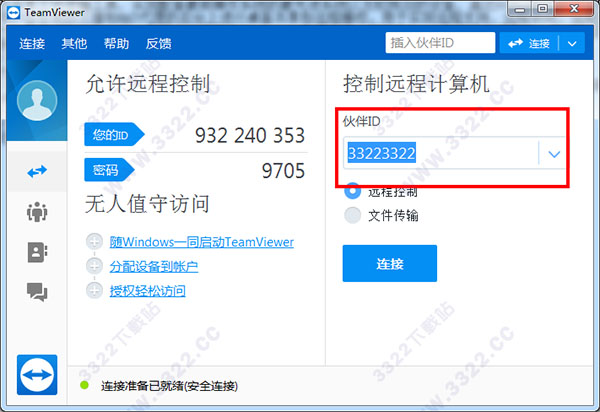Image resolution: width=600 pixels, height=412 pixels.
Task: Open the 分配设备到帐户 link
Action: pos(154,267)
